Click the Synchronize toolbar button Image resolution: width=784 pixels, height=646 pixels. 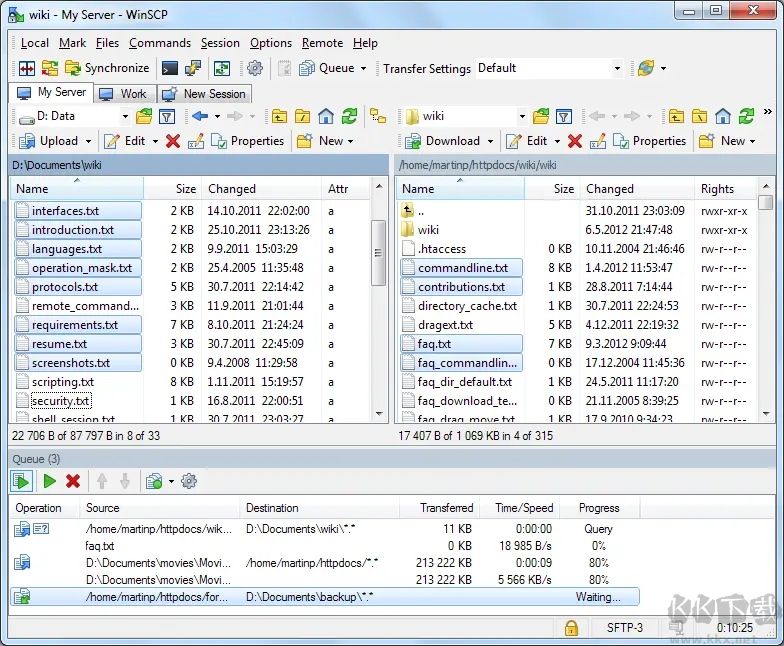pyautogui.click(x=107, y=68)
